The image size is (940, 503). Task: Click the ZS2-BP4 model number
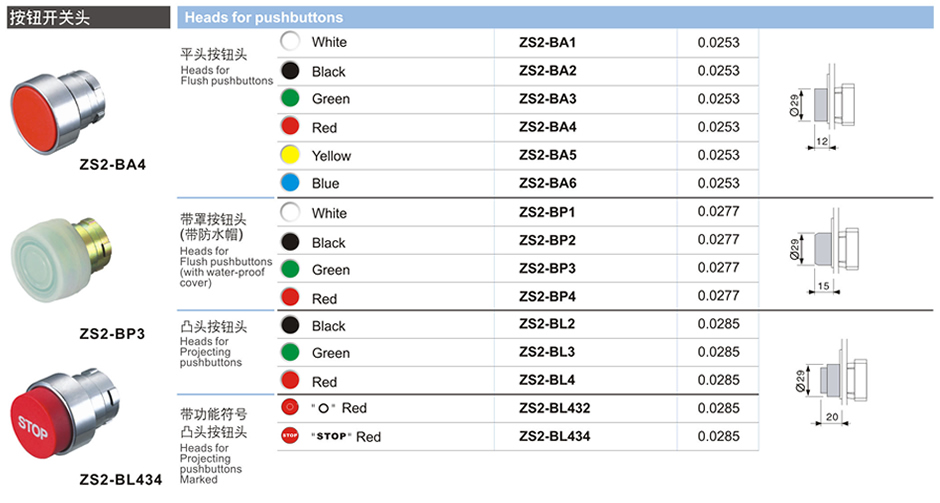548,297
